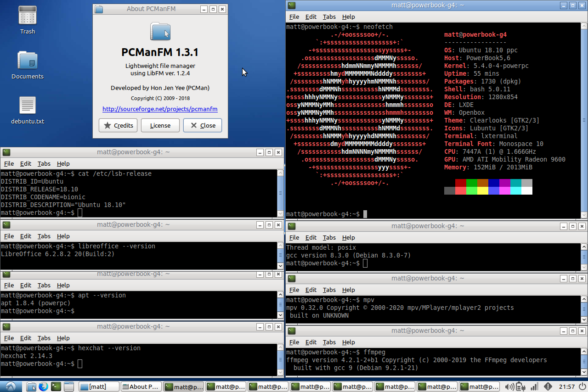Follow the sourceforge.net pcmanfm link
588x392 pixels.
pyautogui.click(x=160, y=109)
